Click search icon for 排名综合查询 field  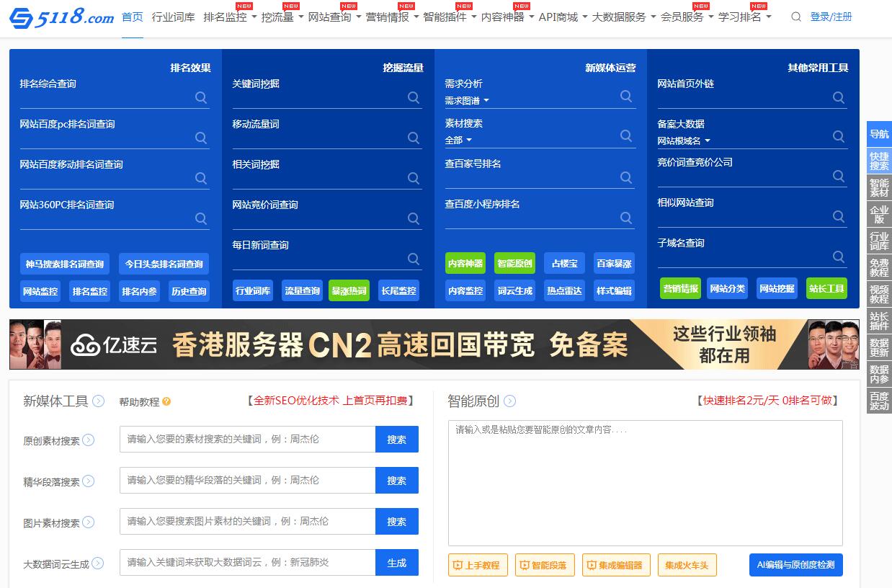pyautogui.click(x=201, y=97)
